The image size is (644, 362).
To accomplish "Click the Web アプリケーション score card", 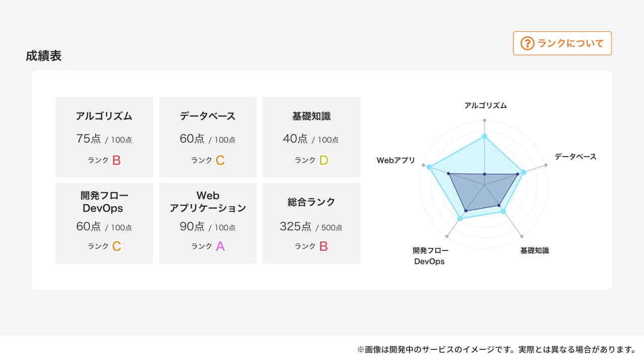I will pyautogui.click(x=208, y=223).
